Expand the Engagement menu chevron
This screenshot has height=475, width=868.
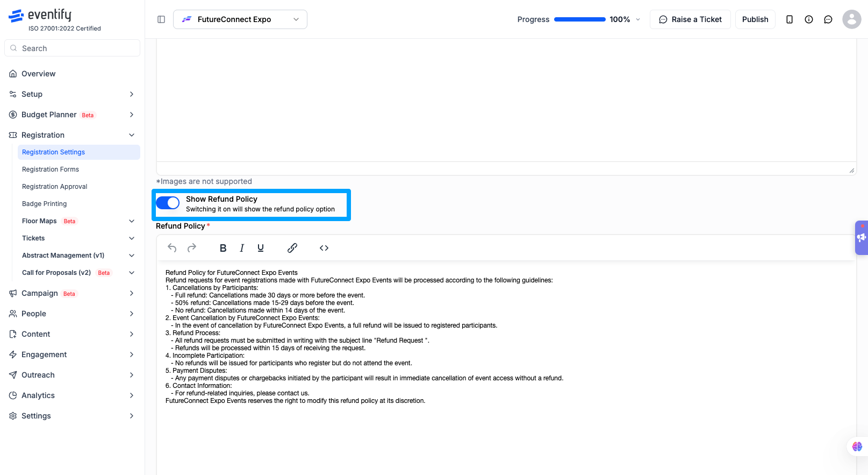(132, 355)
